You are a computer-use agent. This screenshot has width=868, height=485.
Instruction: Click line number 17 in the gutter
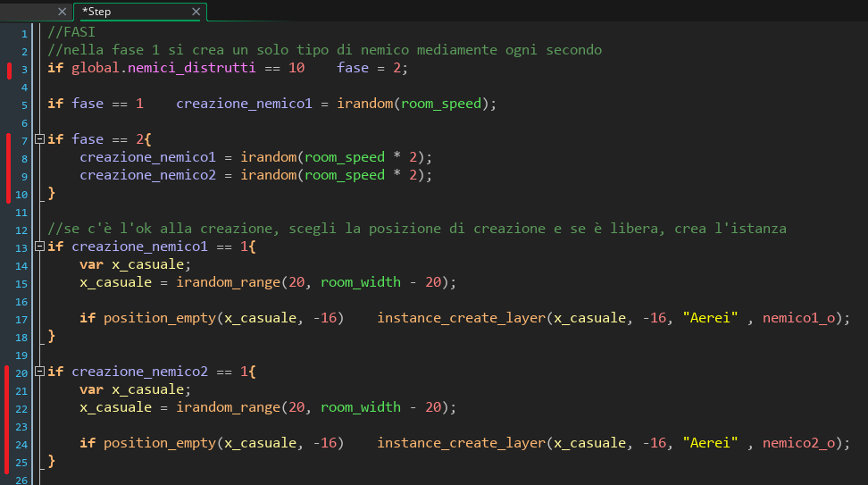click(x=21, y=320)
